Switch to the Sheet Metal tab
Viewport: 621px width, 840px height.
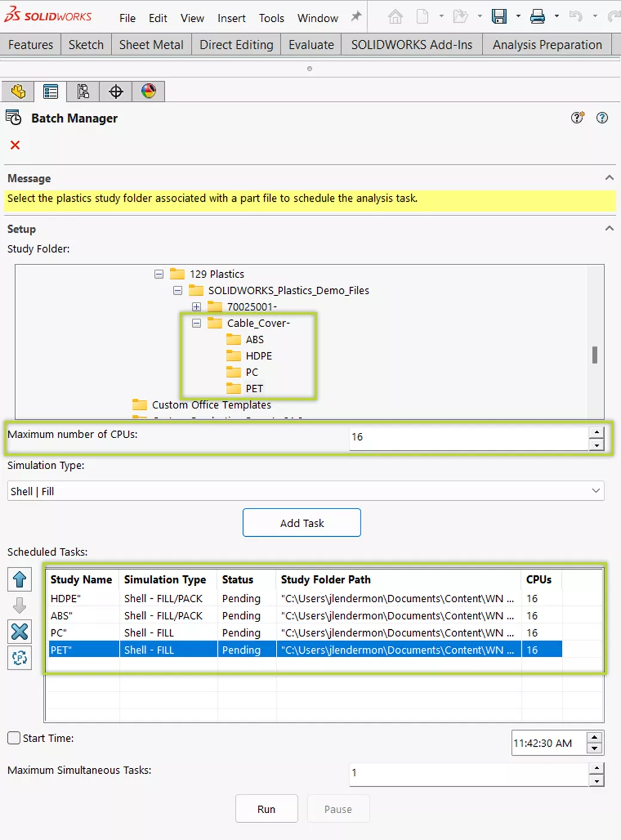(x=151, y=45)
